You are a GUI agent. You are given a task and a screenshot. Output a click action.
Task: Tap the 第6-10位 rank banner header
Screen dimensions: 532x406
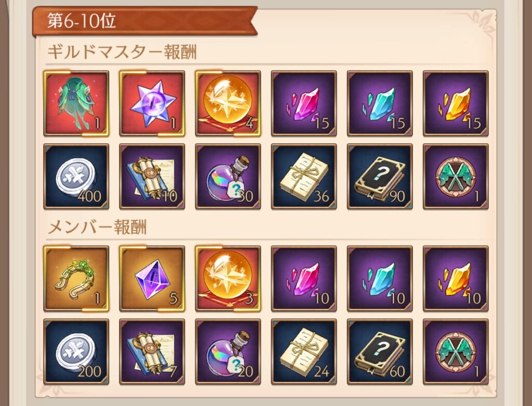tap(145, 21)
